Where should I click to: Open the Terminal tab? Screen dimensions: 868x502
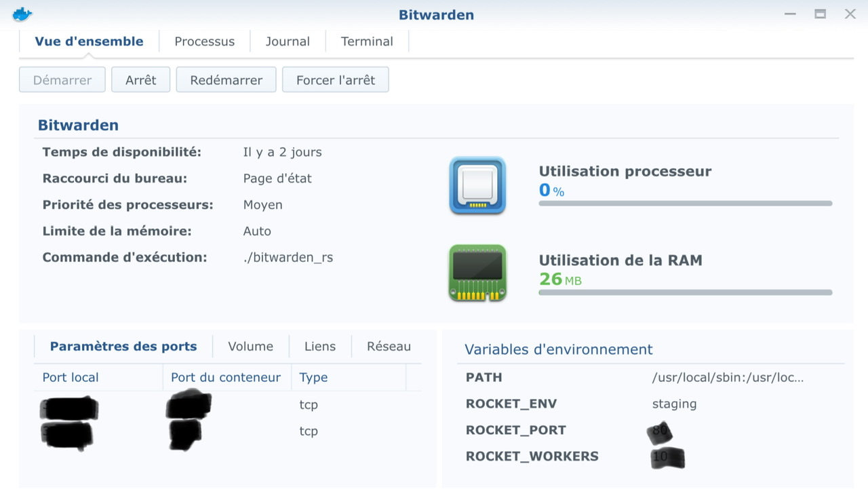[x=367, y=41]
